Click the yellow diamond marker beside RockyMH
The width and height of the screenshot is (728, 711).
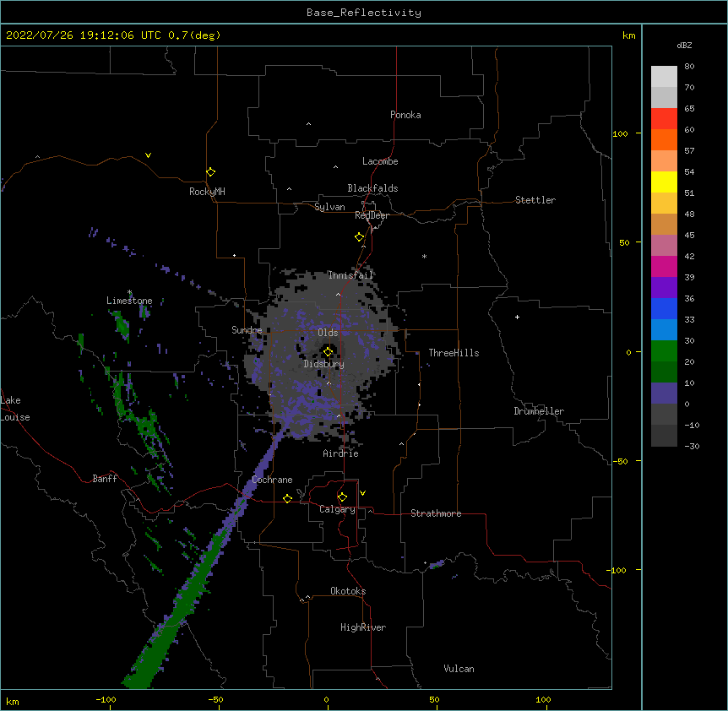pos(211,172)
